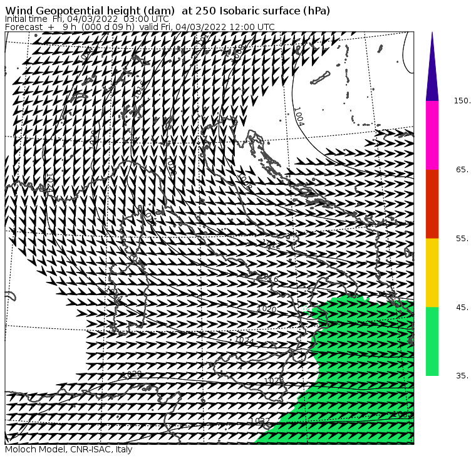Click the 'Forecast + 9 h' validity line
476x458 pixels.
point(140,27)
